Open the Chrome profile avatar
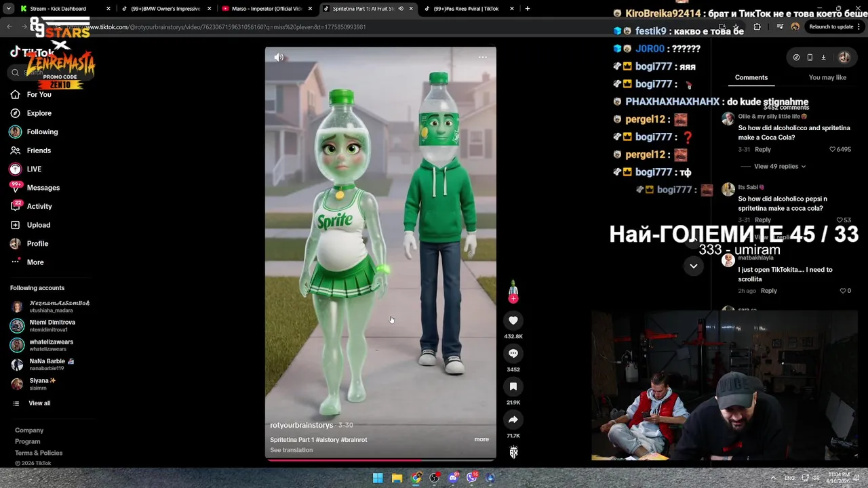 [x=795, y=27]
